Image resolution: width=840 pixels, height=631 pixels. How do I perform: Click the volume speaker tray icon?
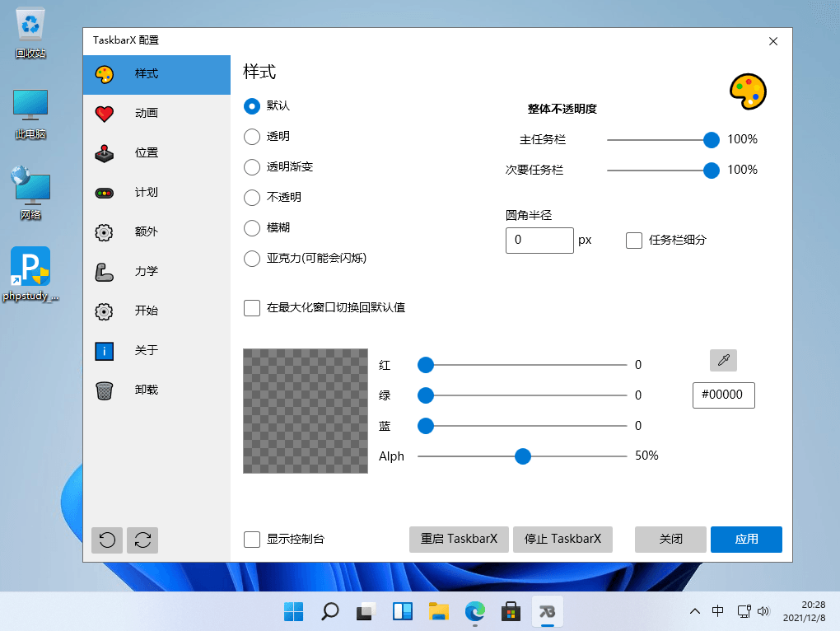pyautogui.click(x=763, y=611)
